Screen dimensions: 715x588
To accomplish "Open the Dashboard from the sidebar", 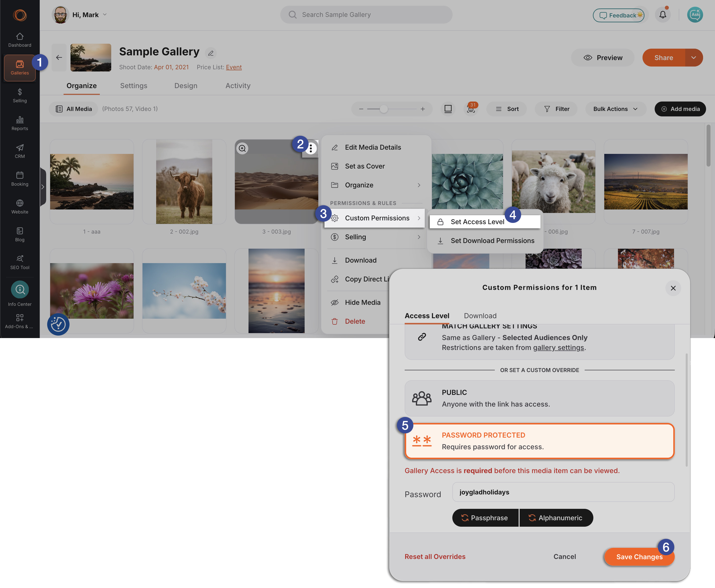I will pos(20,40).
